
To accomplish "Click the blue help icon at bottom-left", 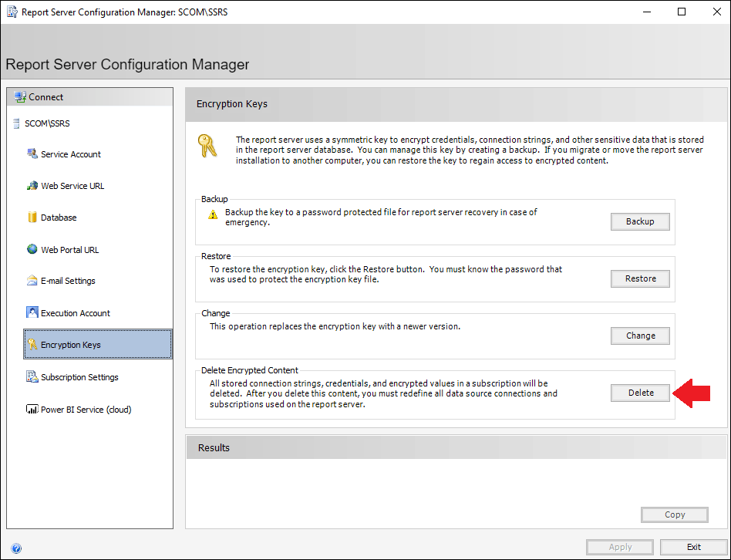I will [x=16, y=548].
